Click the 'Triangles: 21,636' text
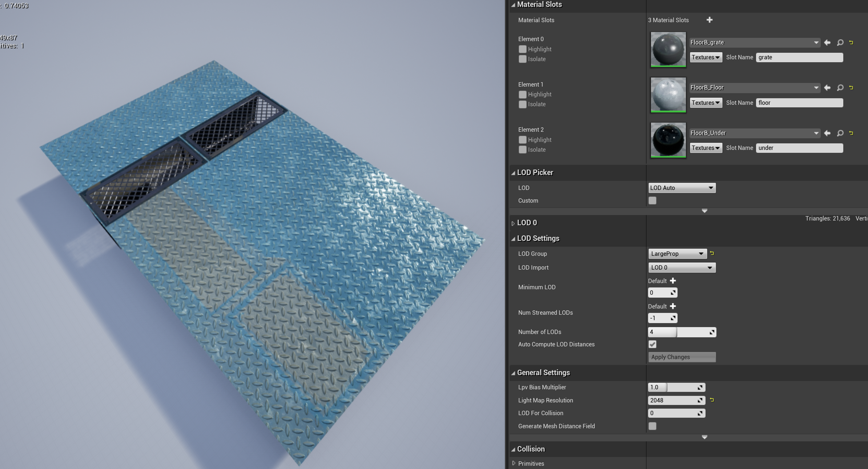Screen dimensions: 868x469 828,218
